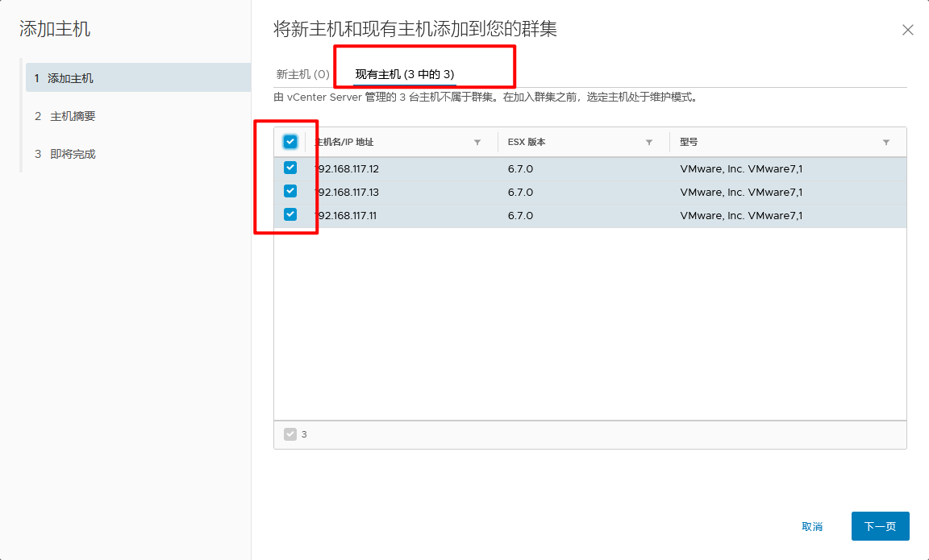Sort by 主机名/IP 地址 column header
929x560 pixels.
pos(345,143)
